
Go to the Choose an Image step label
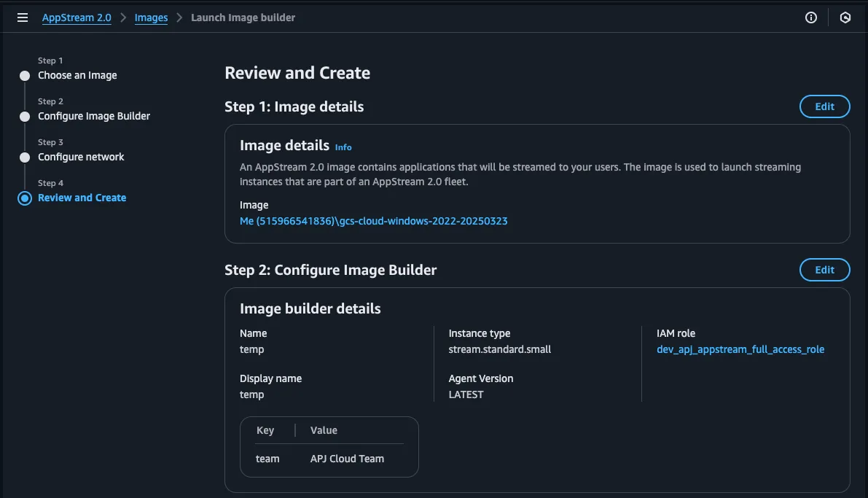[77, 75]
